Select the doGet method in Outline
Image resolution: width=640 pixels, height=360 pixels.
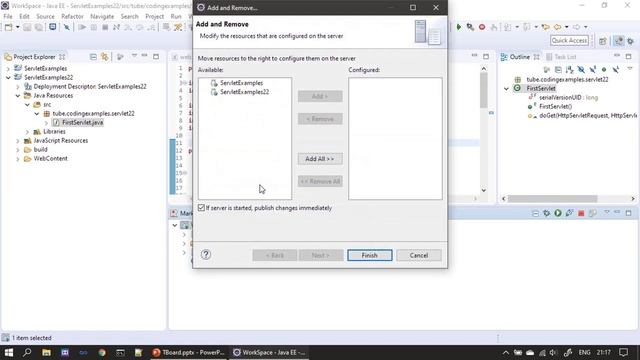[x=588, y=116]
